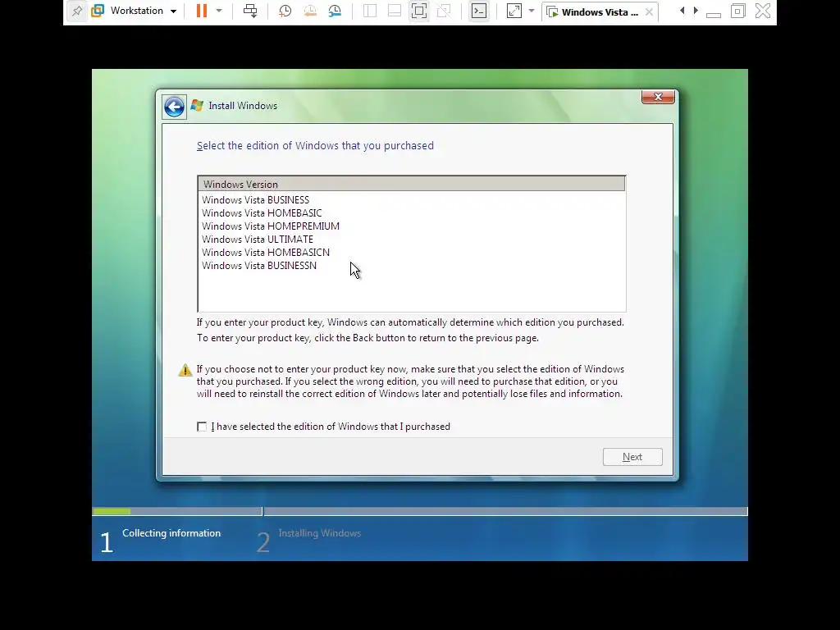Pause the virtual machine with the orange pause icon
The width and height of the screenshot is (840, 630).
pyautogui.click(x=202, y=11)
